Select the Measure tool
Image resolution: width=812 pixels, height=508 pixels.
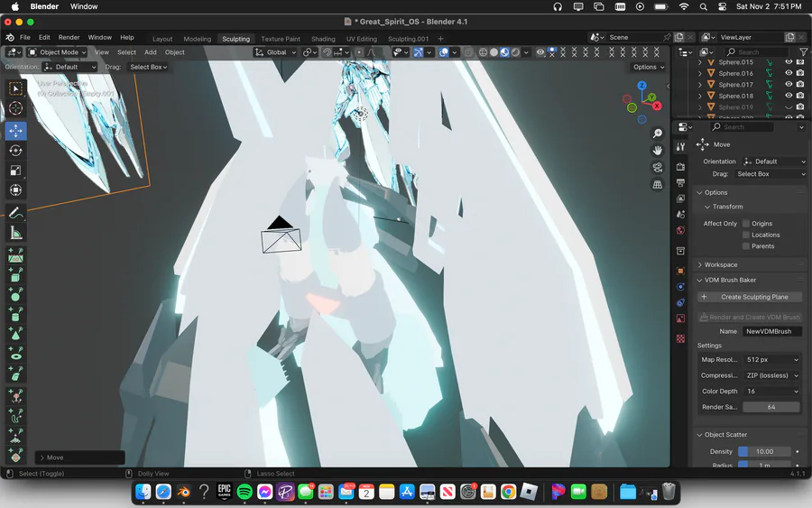coord(15,233)
